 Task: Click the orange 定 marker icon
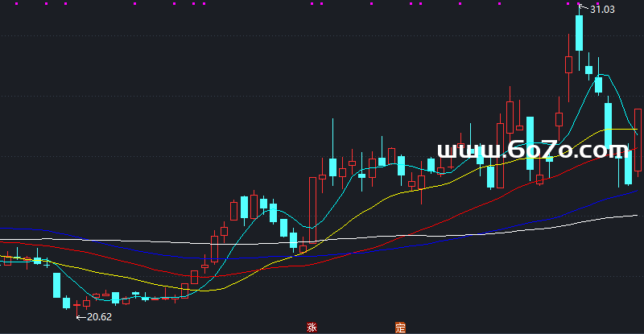[x=399, y=328]
